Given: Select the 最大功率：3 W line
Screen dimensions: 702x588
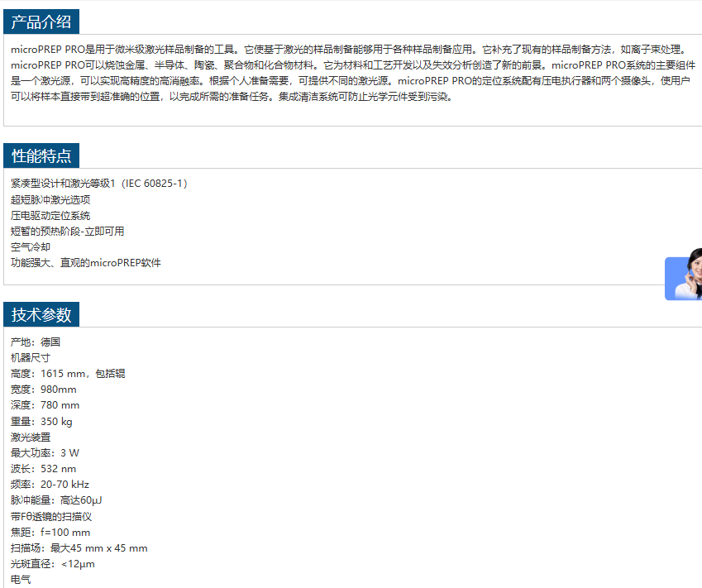Looking at the screenshot, I should (x=45, y=453).
